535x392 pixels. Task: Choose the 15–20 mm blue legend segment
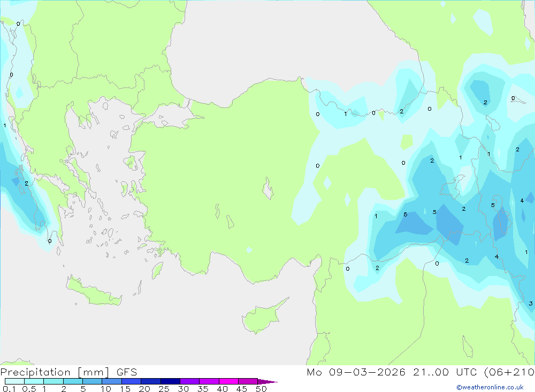[x=132, y=381]
